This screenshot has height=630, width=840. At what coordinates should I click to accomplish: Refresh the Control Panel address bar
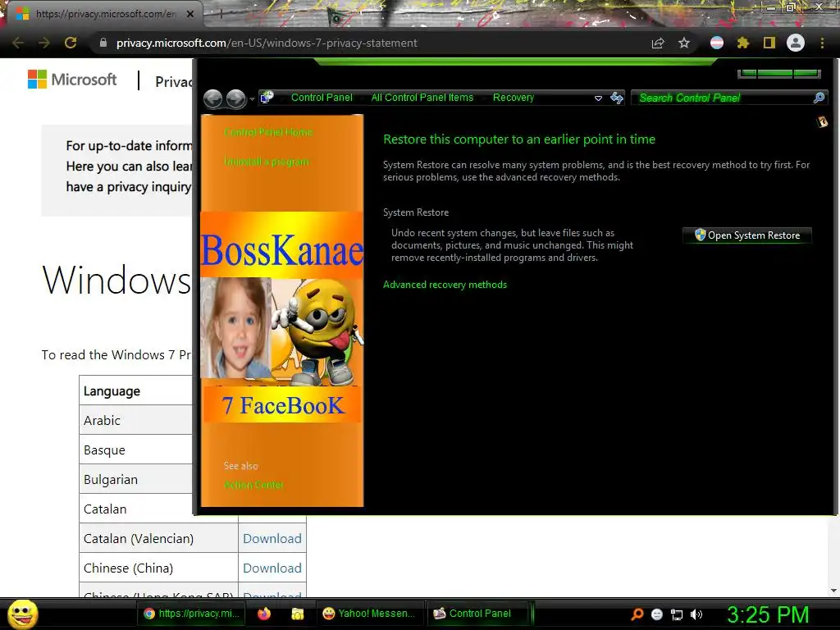[617, 98]
